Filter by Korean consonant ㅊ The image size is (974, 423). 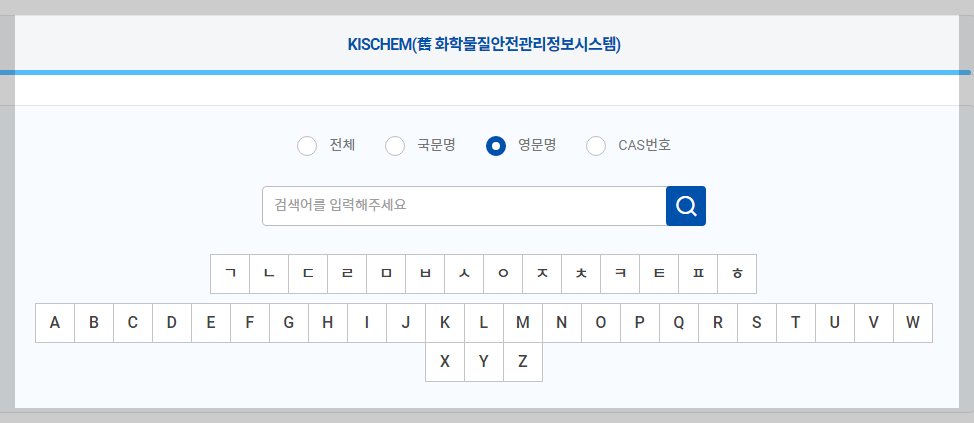pos(581,273)
